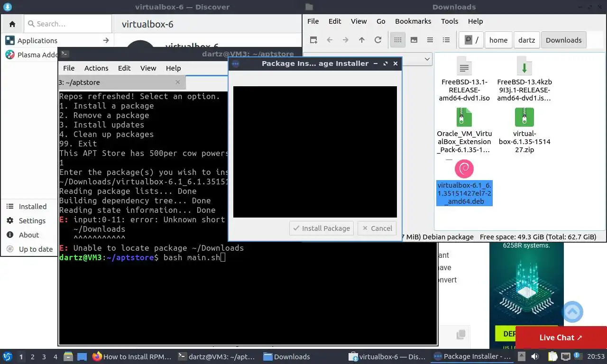
Task: Show desktop from panel icon
Action: coord(82,356)
